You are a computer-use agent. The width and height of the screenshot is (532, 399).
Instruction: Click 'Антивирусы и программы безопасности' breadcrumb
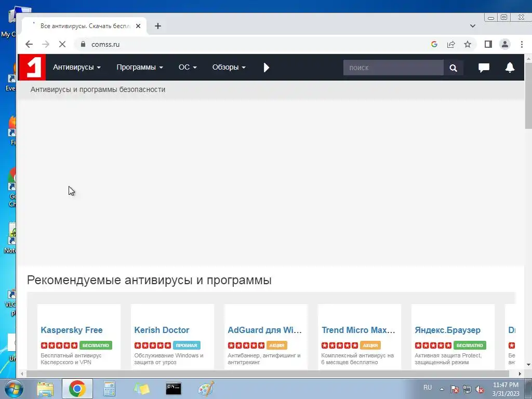click(98, 89)
